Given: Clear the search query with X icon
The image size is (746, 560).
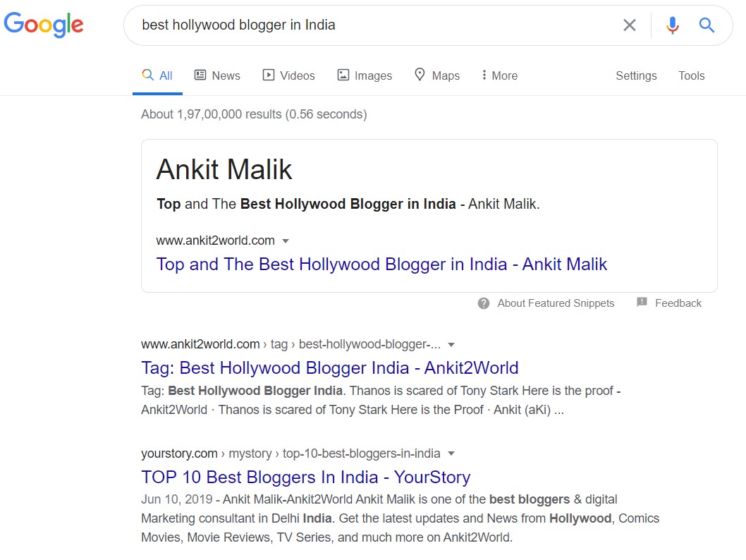Looking at the screenshot, I should 630,25.
